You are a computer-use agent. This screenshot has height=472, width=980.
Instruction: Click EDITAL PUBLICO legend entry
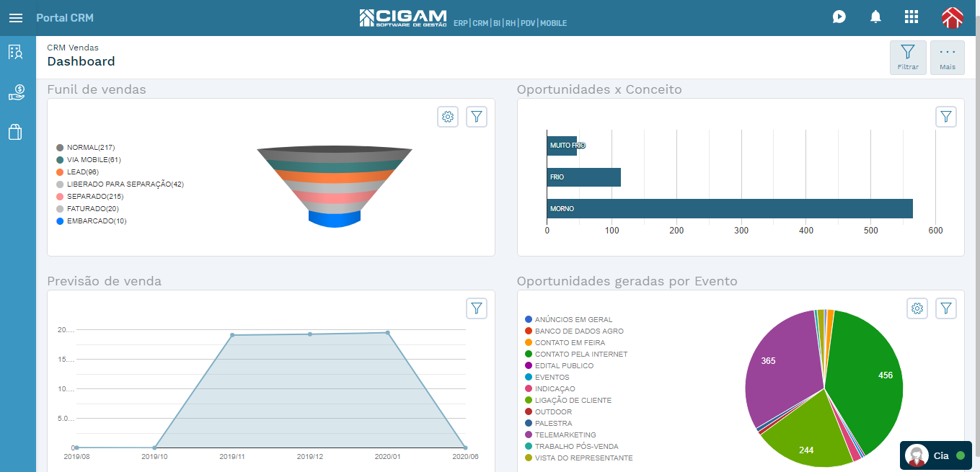coord(560,365)
